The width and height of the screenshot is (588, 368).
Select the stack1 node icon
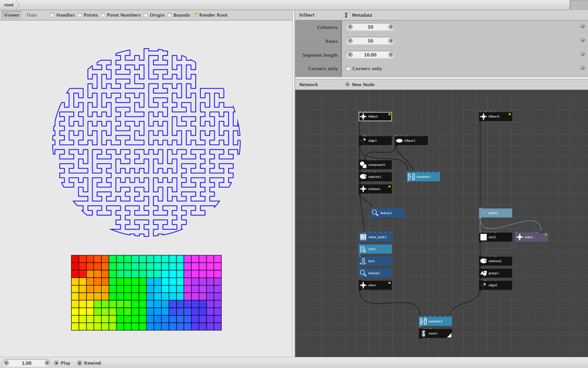coord(423,333)
